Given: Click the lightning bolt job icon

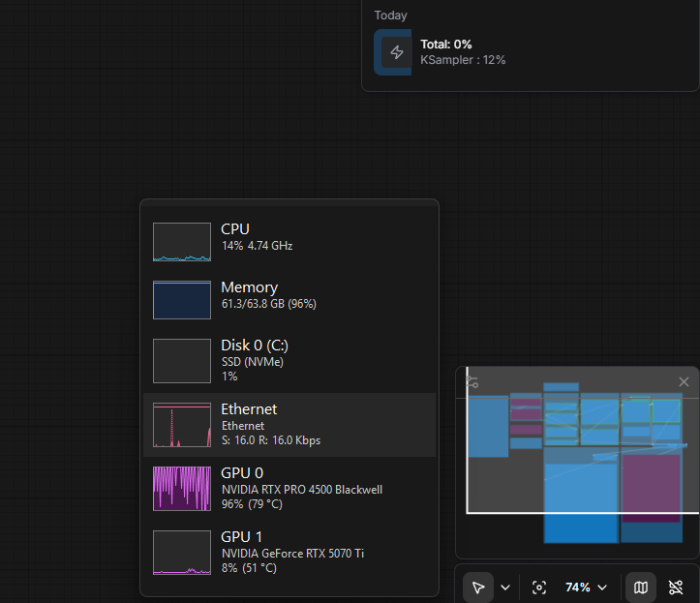Looking at the screenshot, I should (397, 52).
